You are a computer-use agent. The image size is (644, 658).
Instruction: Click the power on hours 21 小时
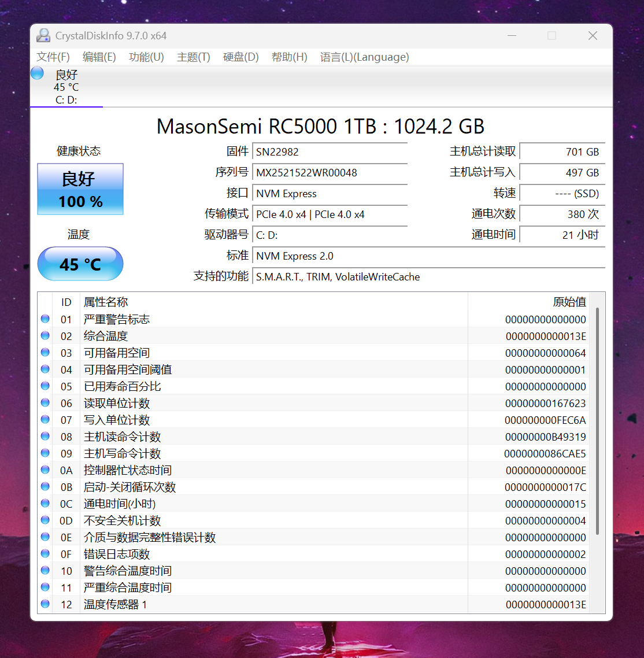[562, 235]
